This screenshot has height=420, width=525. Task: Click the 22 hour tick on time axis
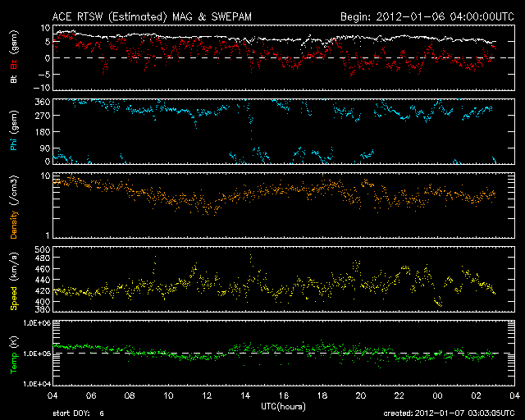tap(399, 395)
